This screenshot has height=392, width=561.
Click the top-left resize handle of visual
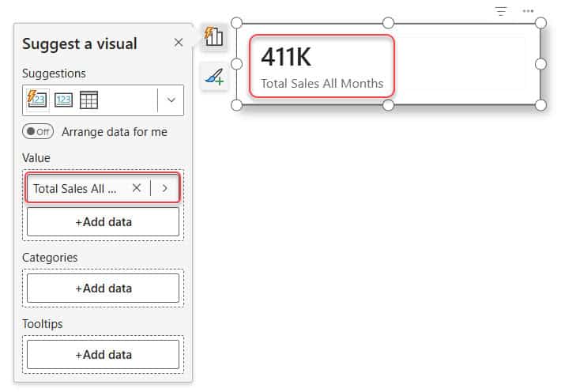(x=236, y=23)
